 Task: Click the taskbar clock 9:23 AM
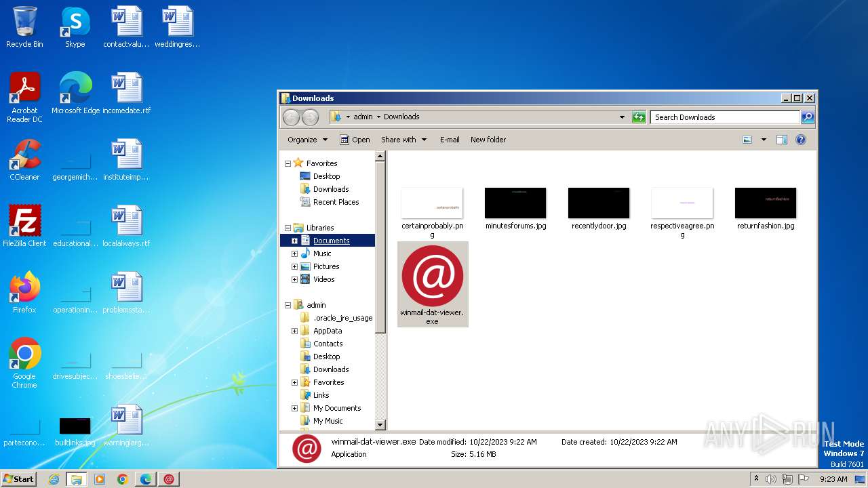pos(833,479)
